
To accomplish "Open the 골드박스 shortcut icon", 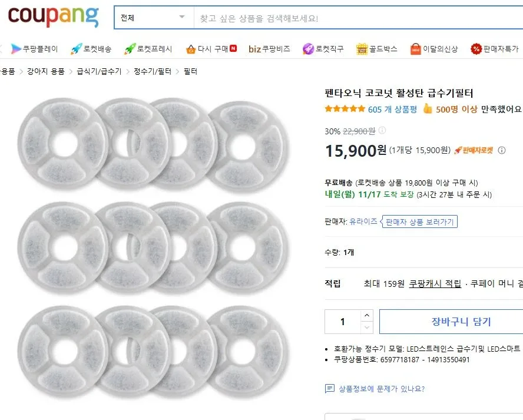I will (x=362, y=49).
